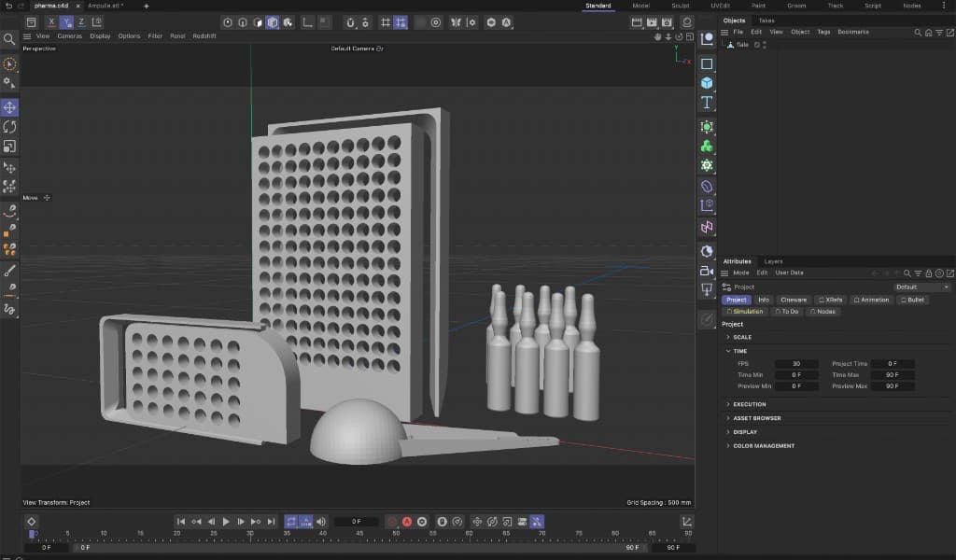Open the Info tab button
This screenshot has height=560, width=956.
(764, 300)
